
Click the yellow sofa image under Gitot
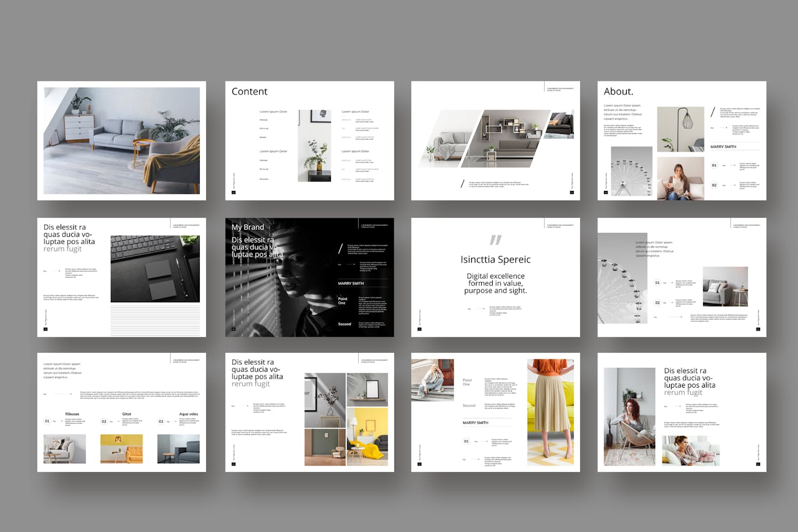point(121,449)
